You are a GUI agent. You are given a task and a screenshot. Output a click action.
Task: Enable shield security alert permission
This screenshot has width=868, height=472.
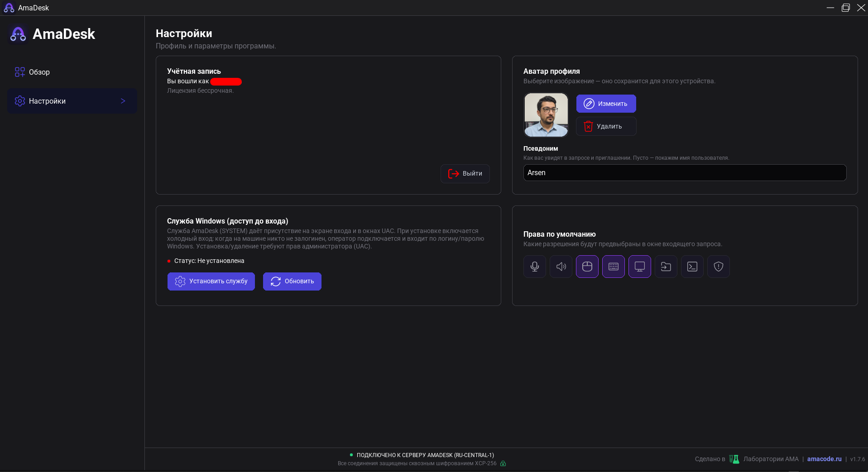(x=719, y=267)
